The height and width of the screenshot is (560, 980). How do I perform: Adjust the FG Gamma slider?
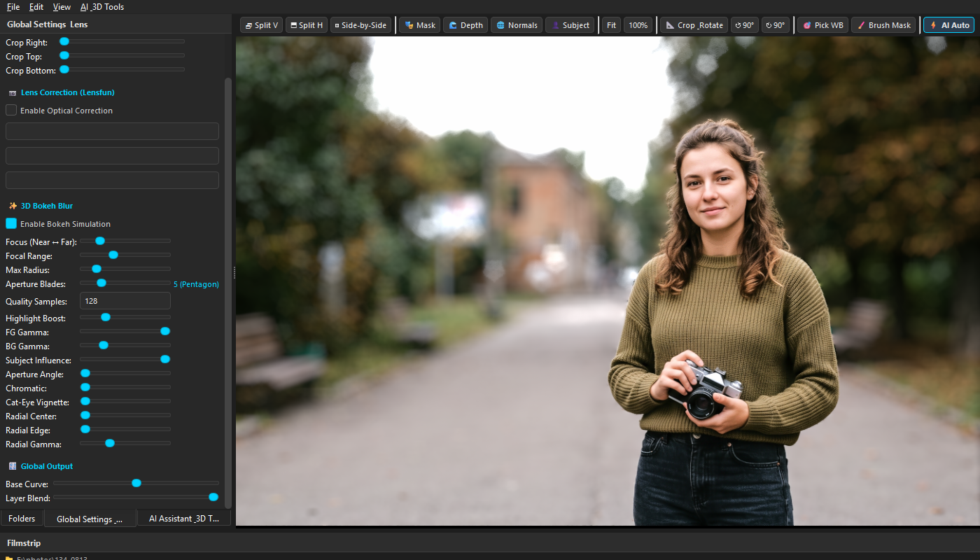click(125, 331)
